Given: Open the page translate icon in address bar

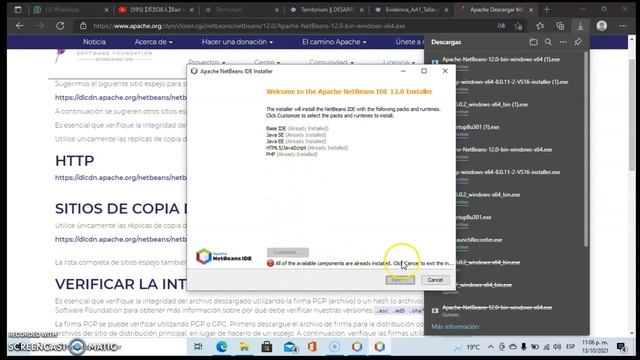Looking at the screenshot, I should [x=501, y=26].
